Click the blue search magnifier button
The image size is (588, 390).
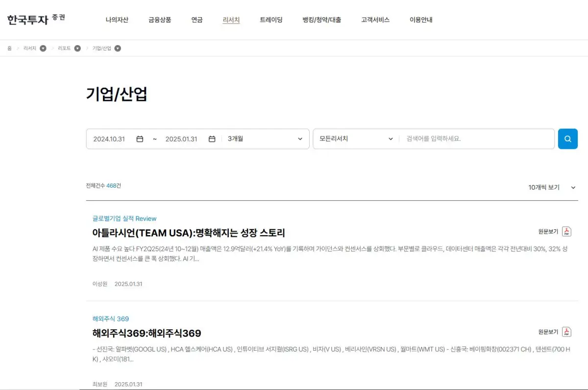tap(567, 139)
